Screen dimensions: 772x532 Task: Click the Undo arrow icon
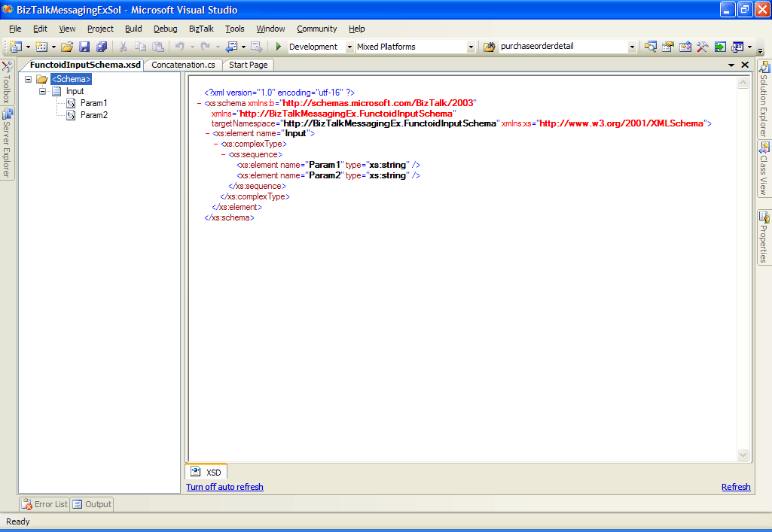pyautogui.click(x=180, y=47)
